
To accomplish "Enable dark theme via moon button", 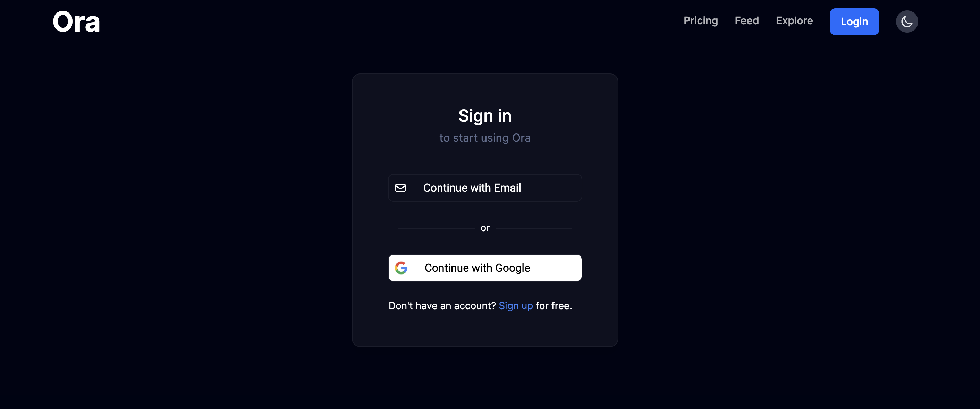I will coord(907,21).
